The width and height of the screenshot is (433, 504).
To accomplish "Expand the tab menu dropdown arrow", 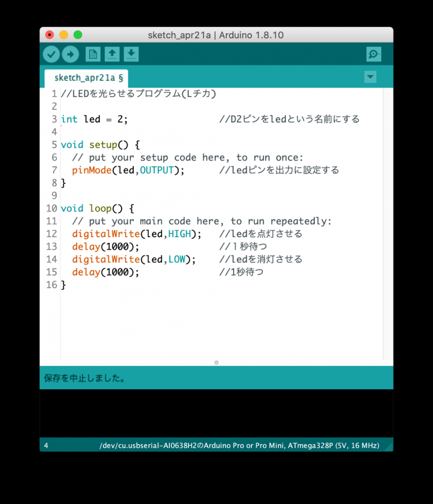I will (371, 77).
